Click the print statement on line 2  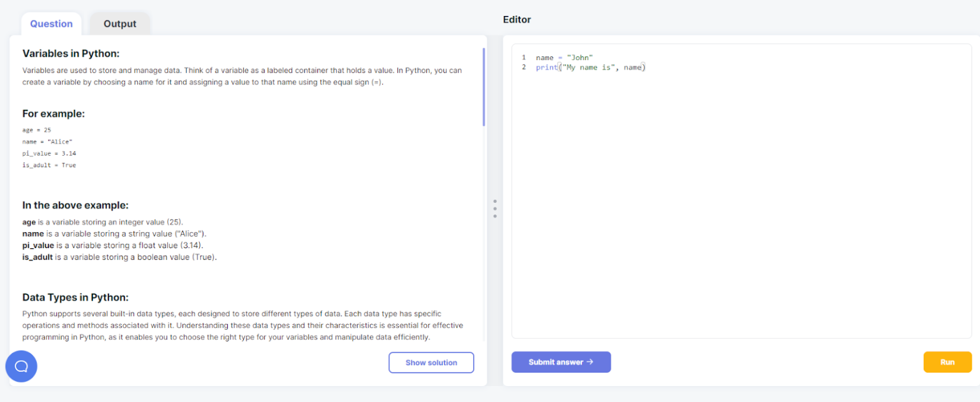click(x=547, y=67)
